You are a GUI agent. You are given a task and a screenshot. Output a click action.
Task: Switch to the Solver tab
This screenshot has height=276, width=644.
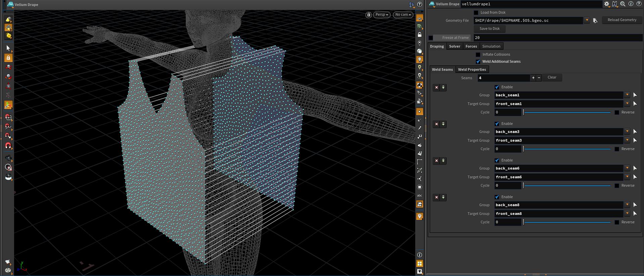pyautogui.click(x=455, y=46)
